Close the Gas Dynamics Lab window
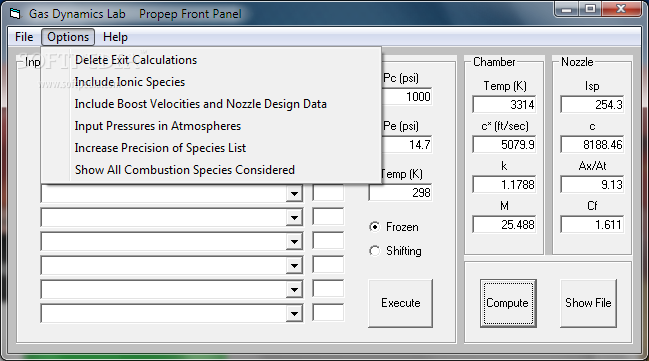Screen dimensions: 649x361 pos(621,9)
